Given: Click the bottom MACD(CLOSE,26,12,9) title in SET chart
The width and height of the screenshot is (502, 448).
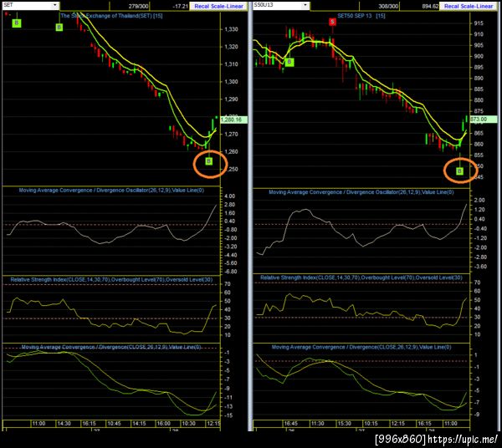Looking at the screenshot, I should [111, 347].
